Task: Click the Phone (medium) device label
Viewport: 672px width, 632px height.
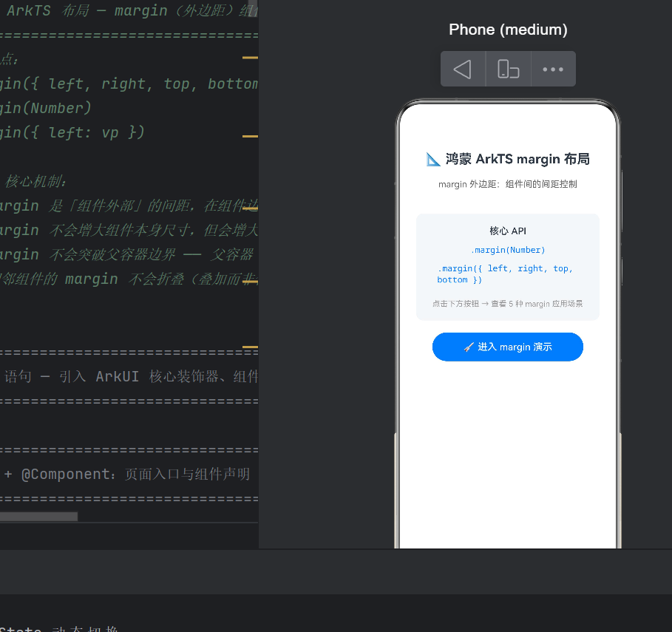Action: tap(508, 30)
